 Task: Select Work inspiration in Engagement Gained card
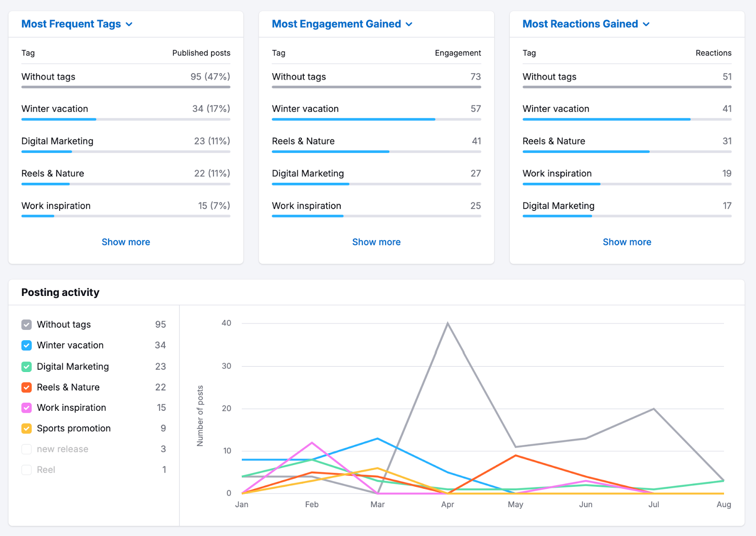click(376, 208)
